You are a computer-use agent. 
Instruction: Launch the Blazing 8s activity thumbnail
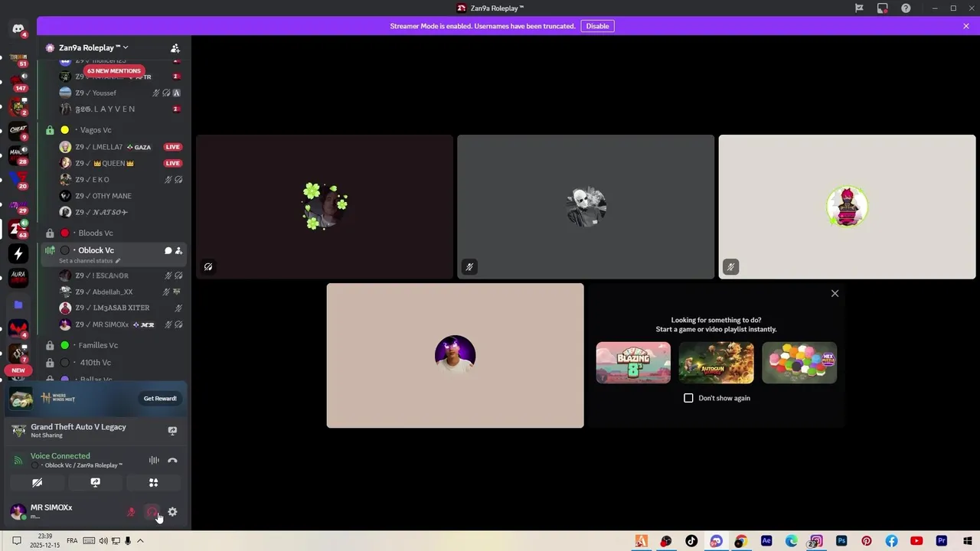click(x=633, y=363)
